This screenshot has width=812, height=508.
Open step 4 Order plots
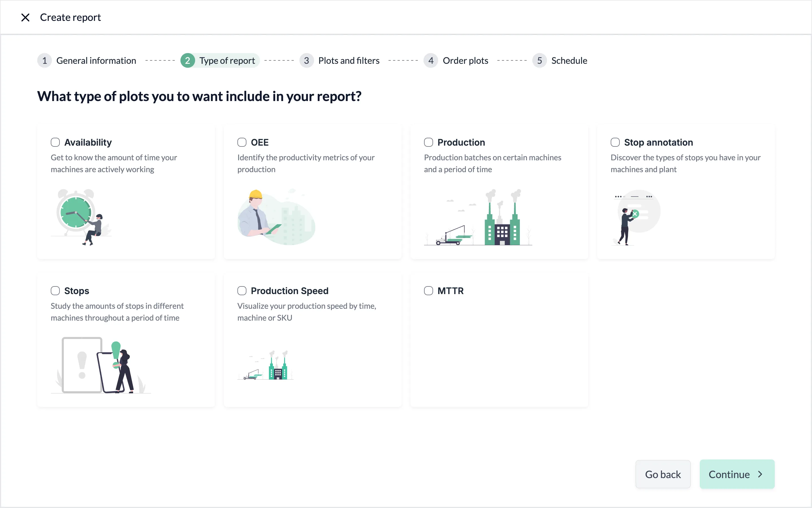pos(456,60)
